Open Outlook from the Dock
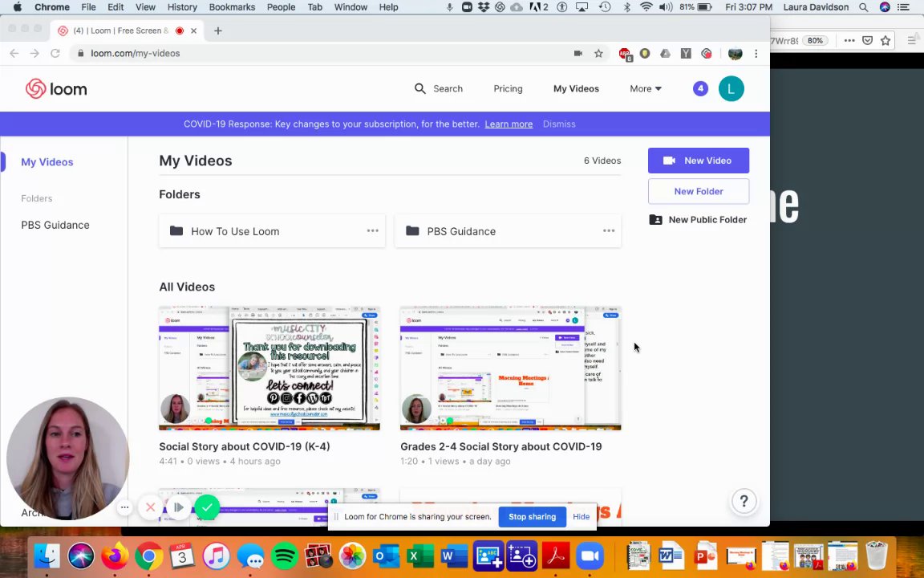 click(386, 556)
